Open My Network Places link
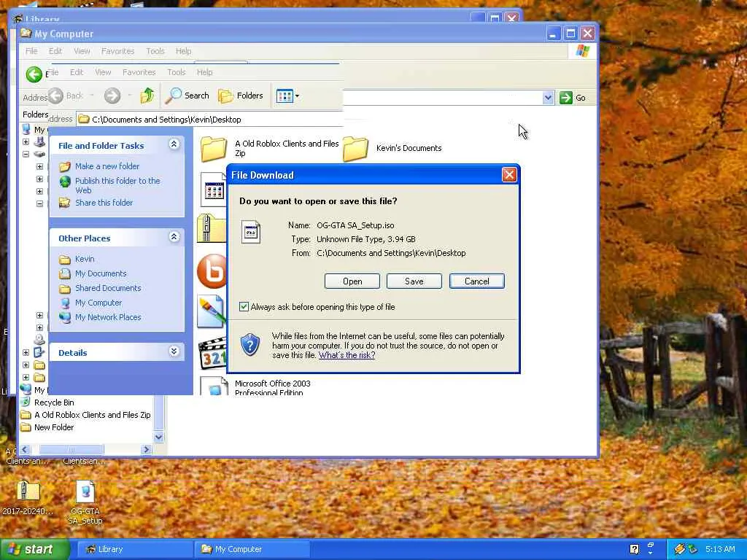Viewport: 747px width, 560px height. click(108, 317)
